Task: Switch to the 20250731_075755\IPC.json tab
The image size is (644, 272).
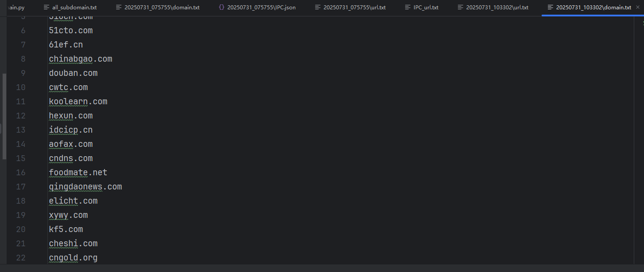Action: click(x=257, y=8)
